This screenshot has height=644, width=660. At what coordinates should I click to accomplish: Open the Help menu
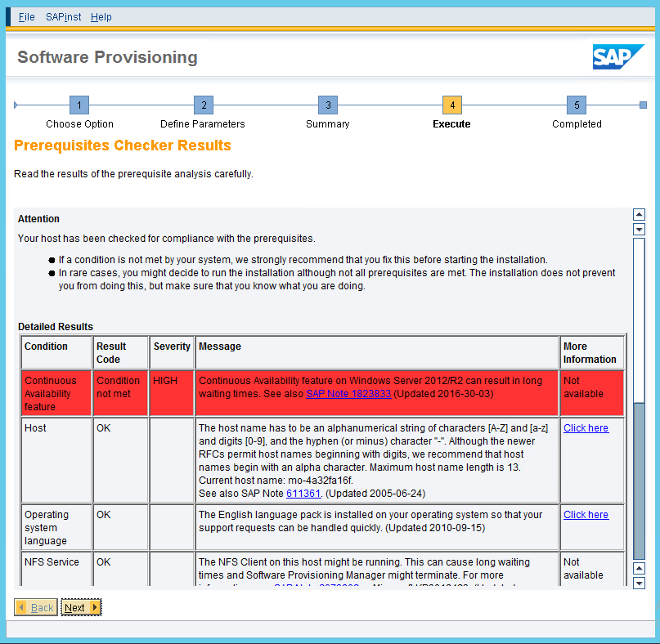pyautogui.click(x=101, y=17)
